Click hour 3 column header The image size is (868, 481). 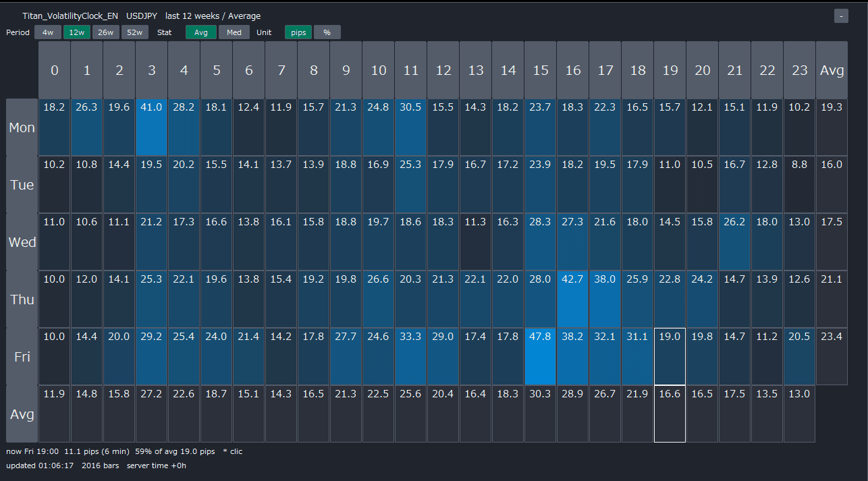(152, 70)
